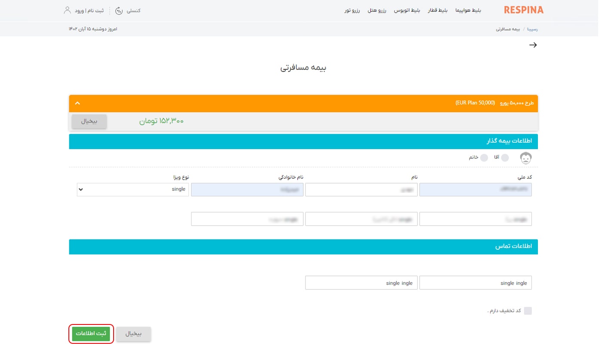Click the dropdown caret on the visa type selector
The width and height of the screenshot is (599, 364).
click(80, 189)
